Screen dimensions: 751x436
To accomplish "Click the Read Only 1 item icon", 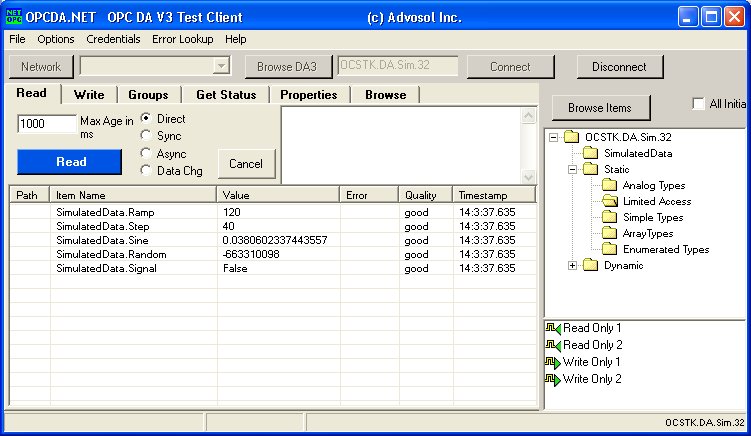I will (x=553, y=328).
